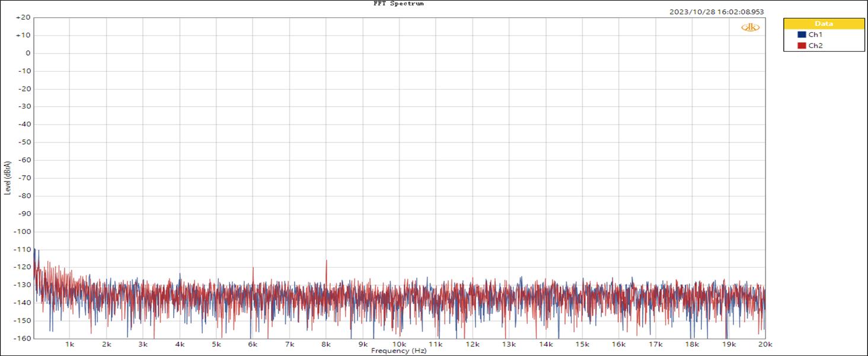Click the +20 y-axis tick label
This screenshot has height=356, width=868.
coord(23,18)
